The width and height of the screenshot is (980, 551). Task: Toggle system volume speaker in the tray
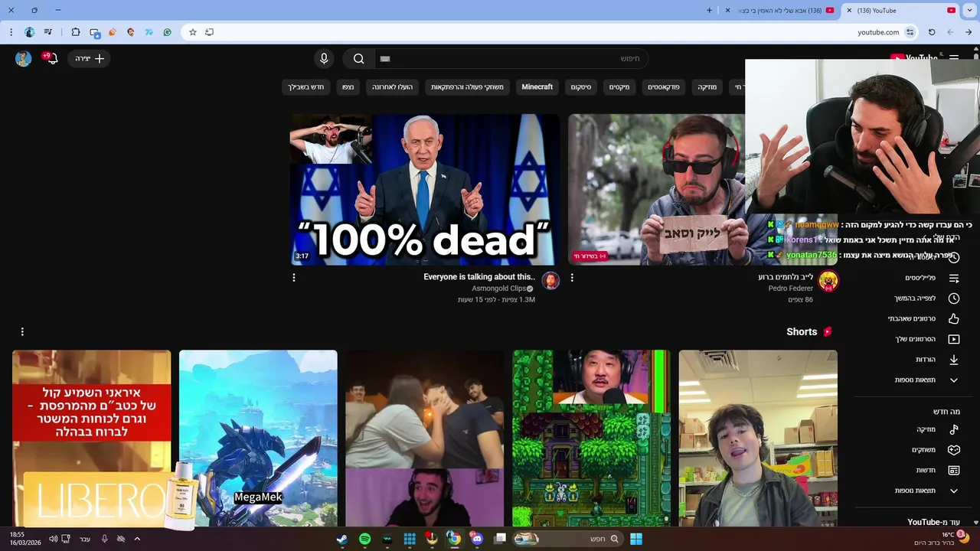[53, 539]
